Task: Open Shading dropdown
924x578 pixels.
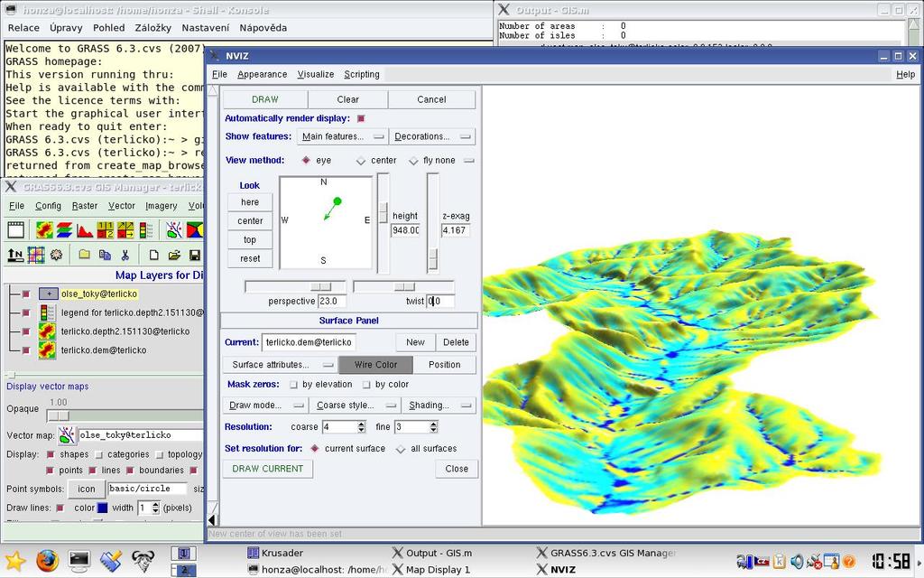Action: point(439,406)
